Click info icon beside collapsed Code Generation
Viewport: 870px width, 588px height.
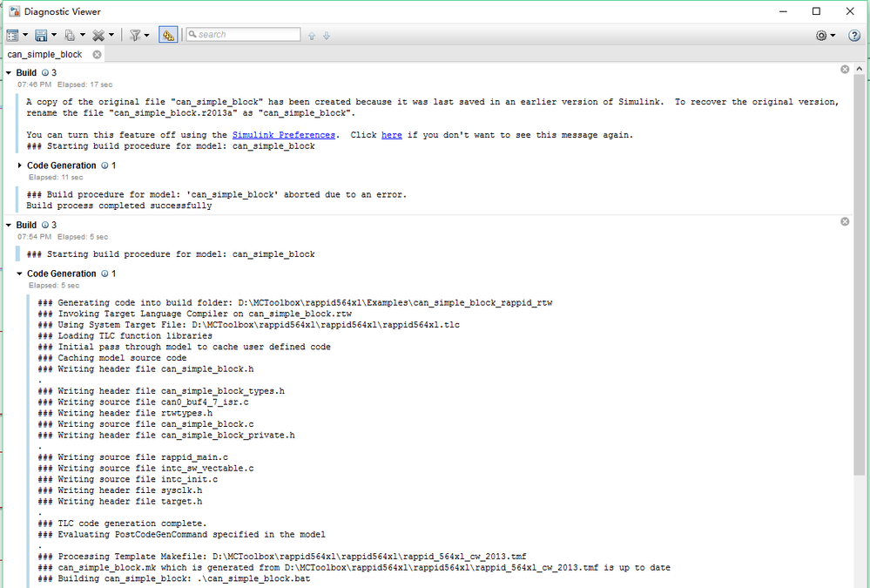105,166
